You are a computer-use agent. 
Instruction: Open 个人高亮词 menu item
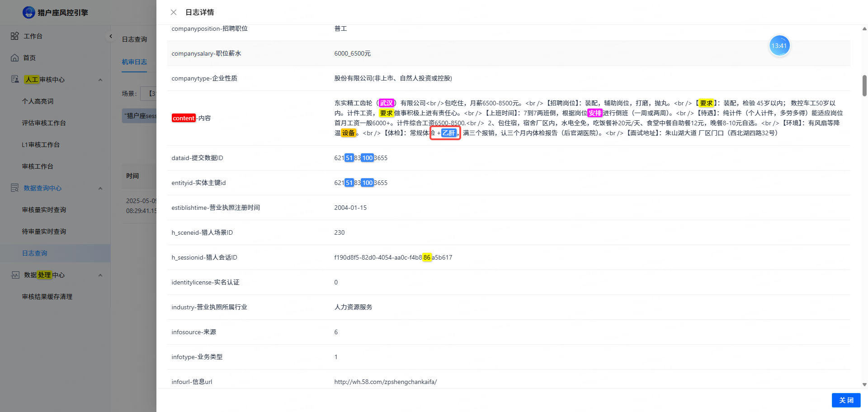38,101
